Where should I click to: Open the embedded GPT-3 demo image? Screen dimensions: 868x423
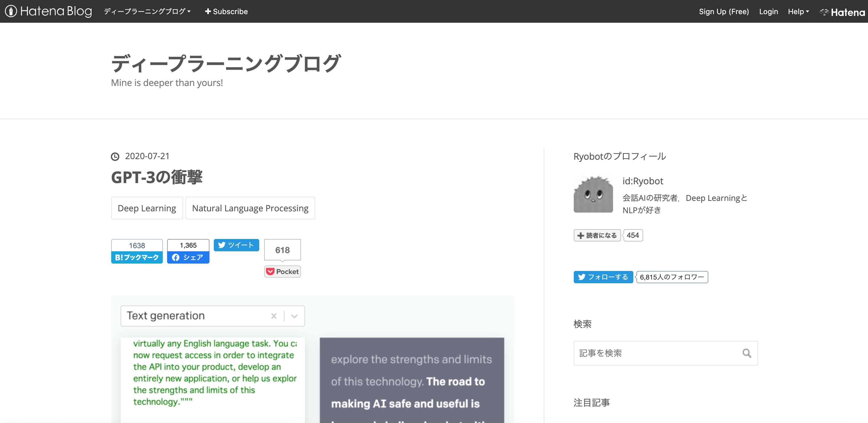click(x=312, y=359)
